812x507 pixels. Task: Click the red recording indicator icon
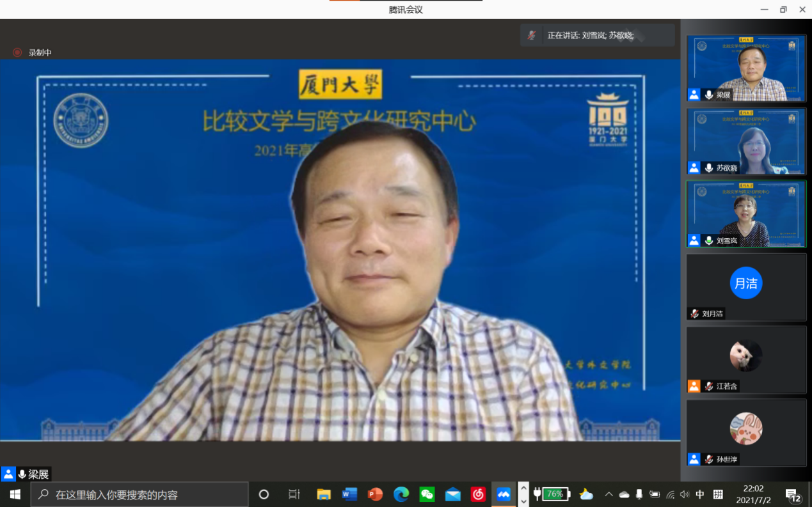pos(17,52)
